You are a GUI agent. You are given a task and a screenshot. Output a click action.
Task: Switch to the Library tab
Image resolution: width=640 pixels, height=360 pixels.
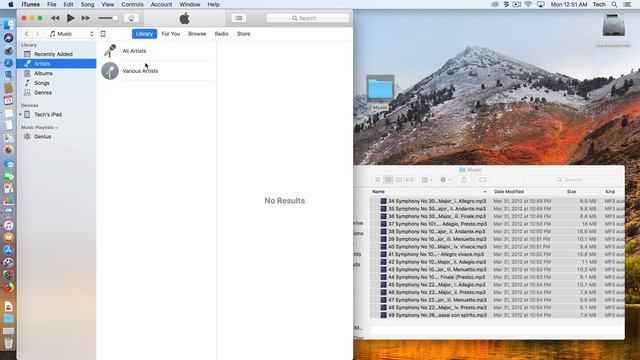(144, 34)
